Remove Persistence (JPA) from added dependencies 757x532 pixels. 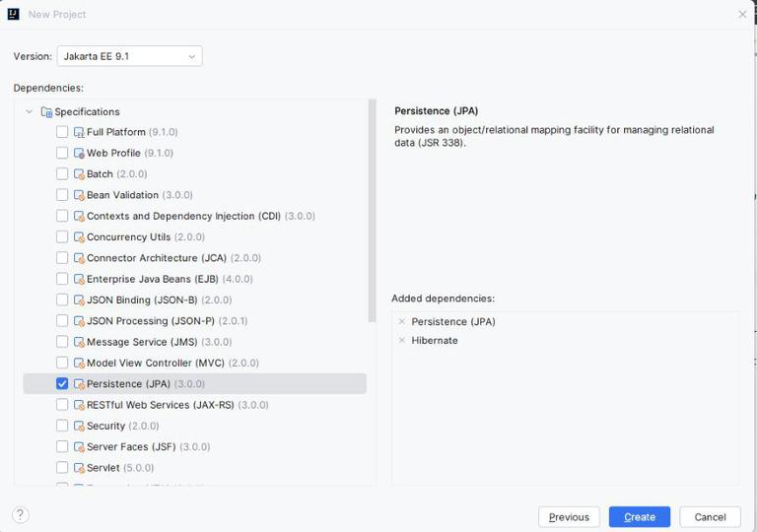(x=402, y=321)
